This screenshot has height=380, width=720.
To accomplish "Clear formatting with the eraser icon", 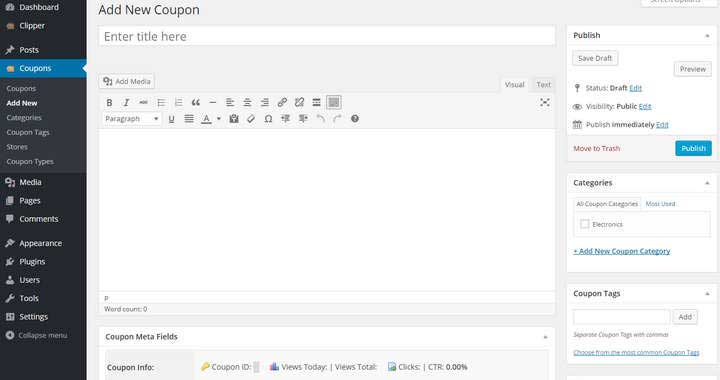I will point(251,119).
